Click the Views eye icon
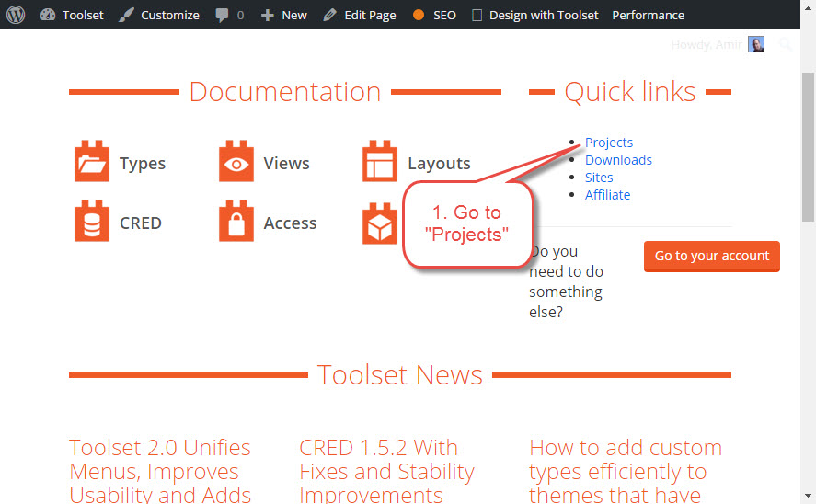816x504 pixels. point(236,161)
